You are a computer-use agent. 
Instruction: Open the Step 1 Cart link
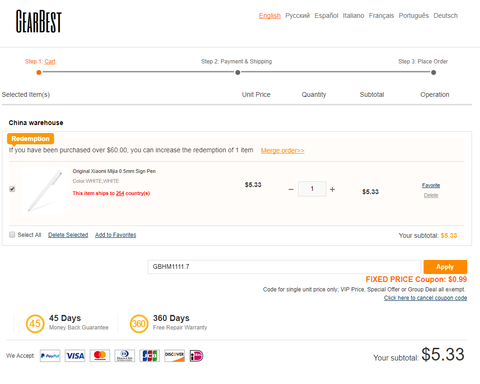click(x=50, y=61)
